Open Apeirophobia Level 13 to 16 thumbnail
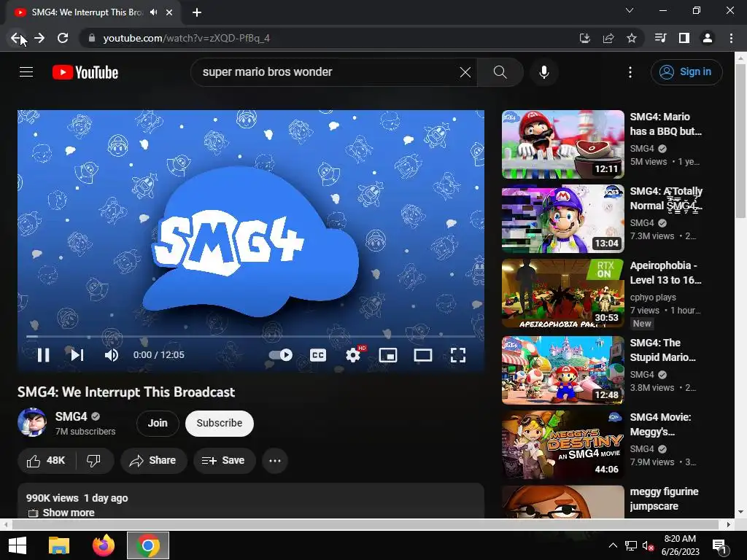 (562, 293)
